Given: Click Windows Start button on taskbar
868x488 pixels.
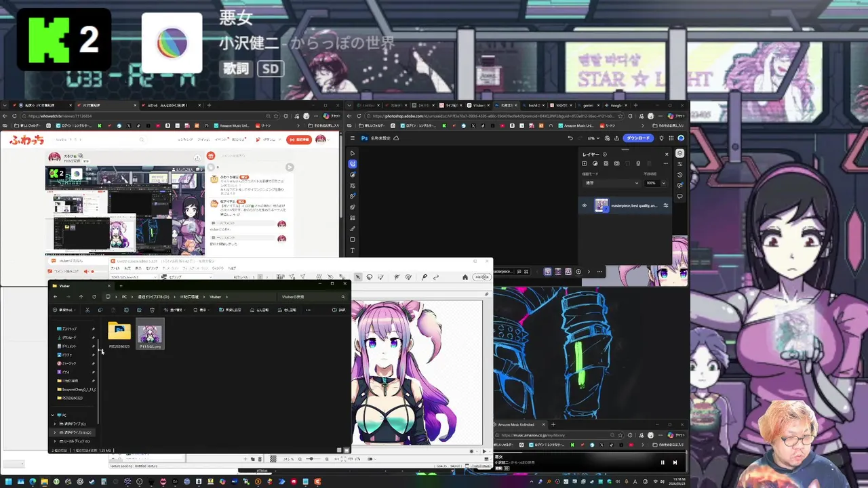Looking at the screenshot, I should coord(8,482).
